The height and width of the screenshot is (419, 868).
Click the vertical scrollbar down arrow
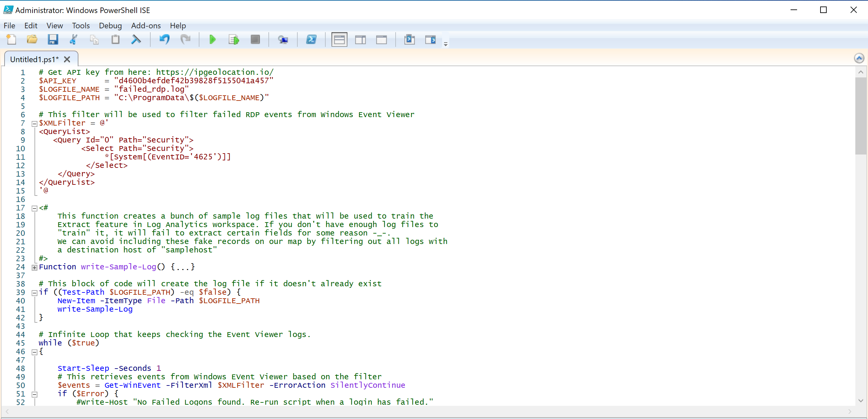861,401
